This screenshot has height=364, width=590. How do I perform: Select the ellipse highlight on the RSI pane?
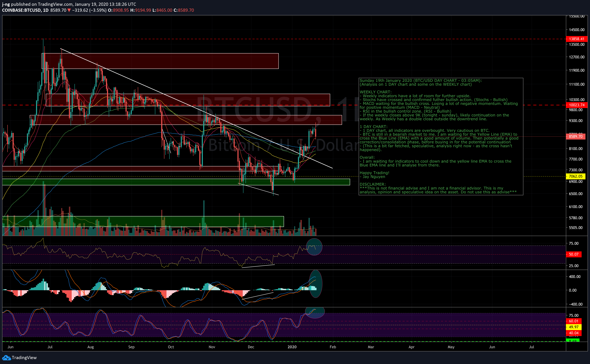click(x=314, y=247)
